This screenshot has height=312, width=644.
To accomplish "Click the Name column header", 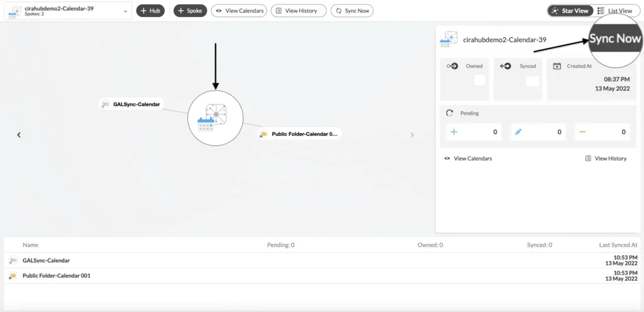I will pyautogui.click(x=30, y=245).
